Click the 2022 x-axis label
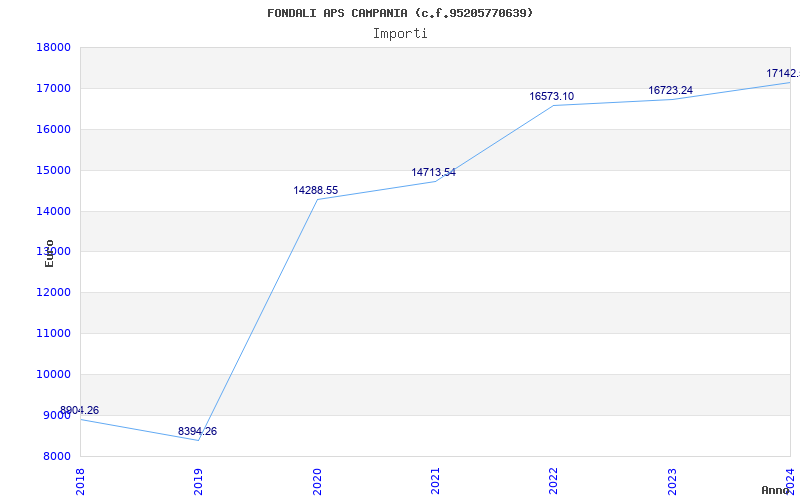 (554, 481)
